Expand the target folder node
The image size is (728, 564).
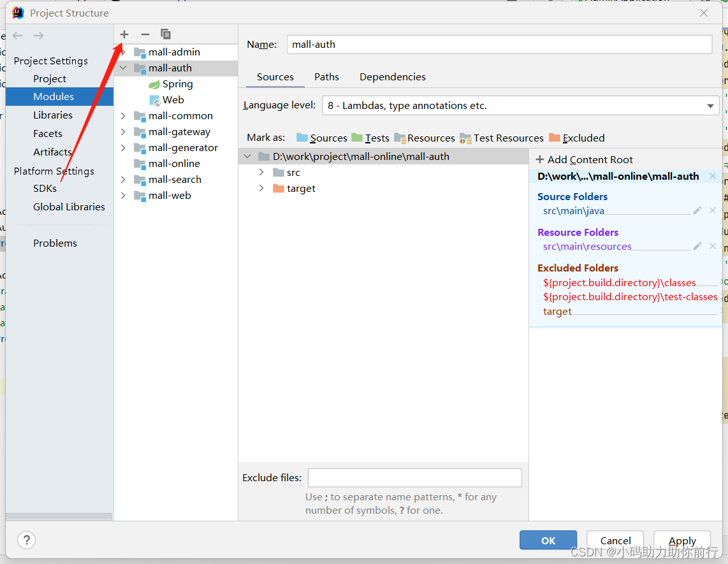coord(261,188)
